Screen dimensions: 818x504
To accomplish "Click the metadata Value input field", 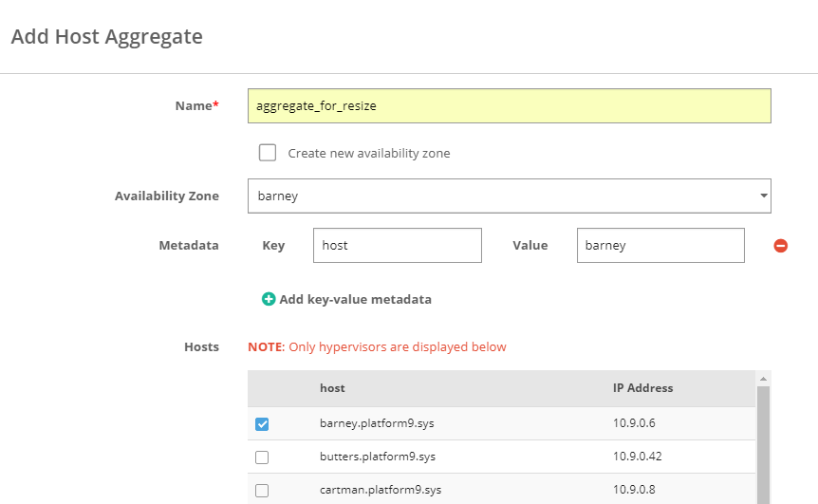I will click(x=660, y=245).
